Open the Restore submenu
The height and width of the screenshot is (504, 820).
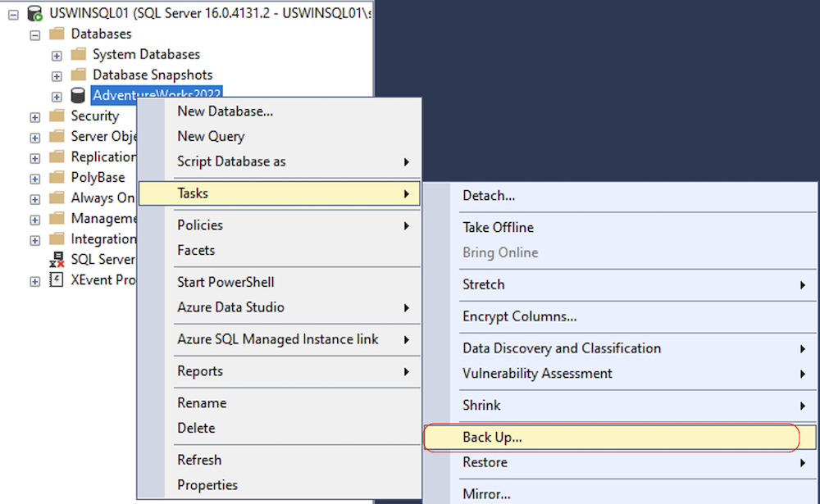[485, 463]
